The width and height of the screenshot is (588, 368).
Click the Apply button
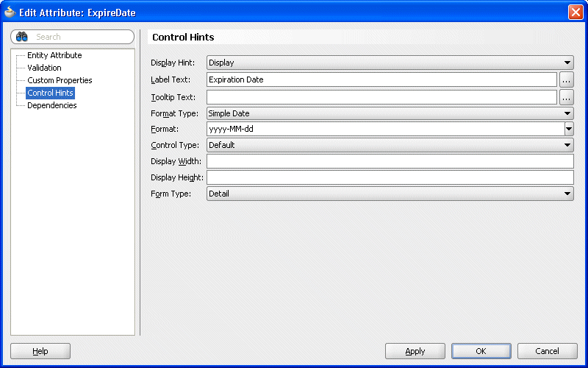pos(415,351)
